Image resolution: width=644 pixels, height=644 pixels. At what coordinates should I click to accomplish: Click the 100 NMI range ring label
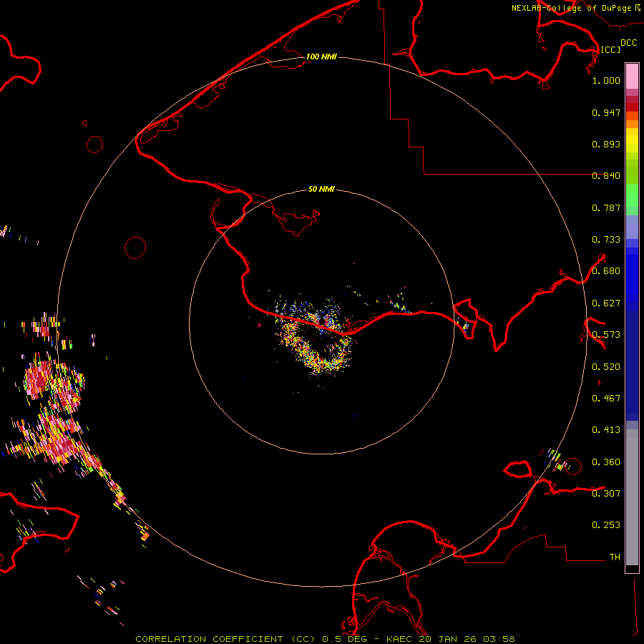pyautogui.click(x=321, y=57)
